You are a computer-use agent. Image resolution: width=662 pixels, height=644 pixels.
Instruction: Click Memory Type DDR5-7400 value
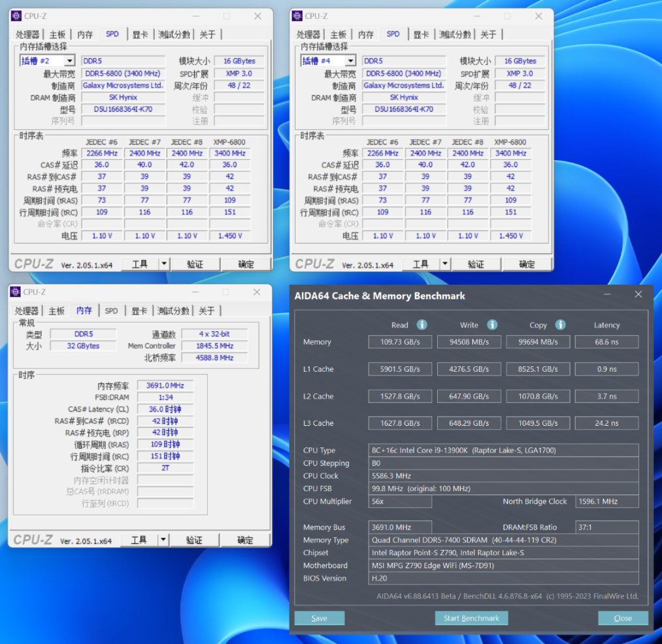click(503, 539)
